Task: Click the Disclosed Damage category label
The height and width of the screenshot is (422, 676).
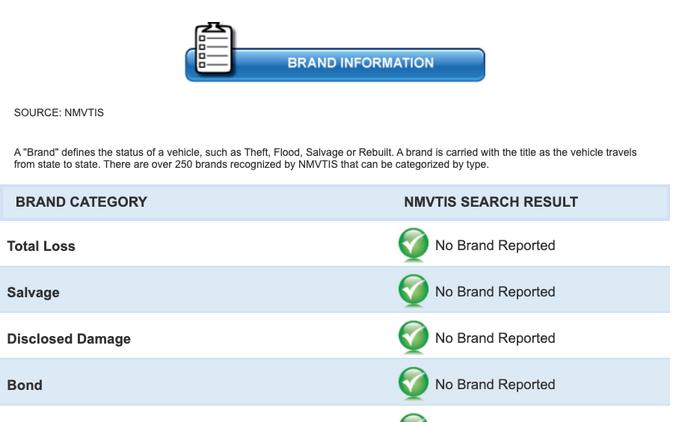Action: click(x=69, y=339)
